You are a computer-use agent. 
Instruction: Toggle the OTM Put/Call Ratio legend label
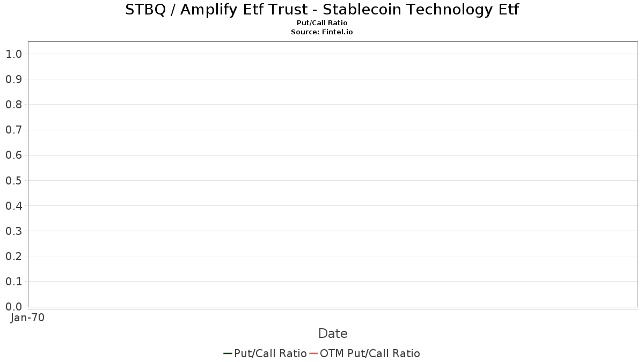point(370,353)
